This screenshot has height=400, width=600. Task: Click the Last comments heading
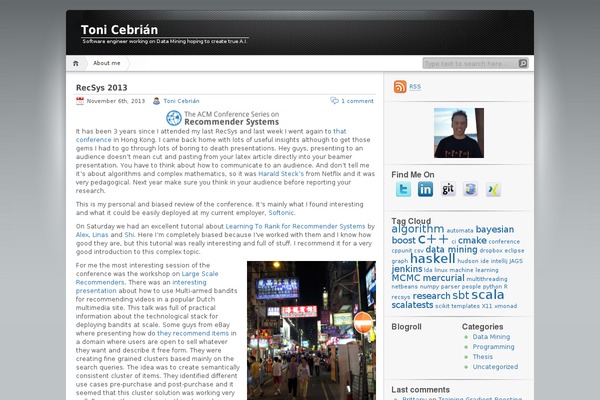pyautogui.click(x=420, y=390)
